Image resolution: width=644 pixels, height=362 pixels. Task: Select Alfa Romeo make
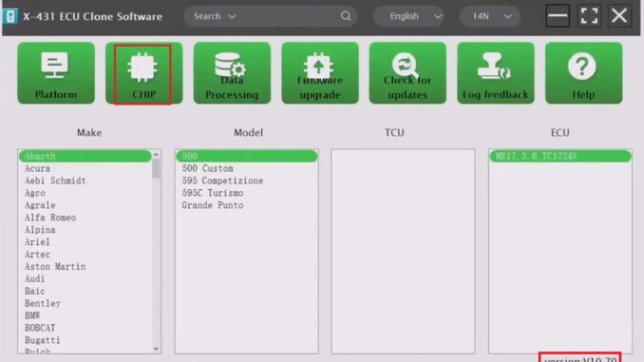tap(85, 218)
